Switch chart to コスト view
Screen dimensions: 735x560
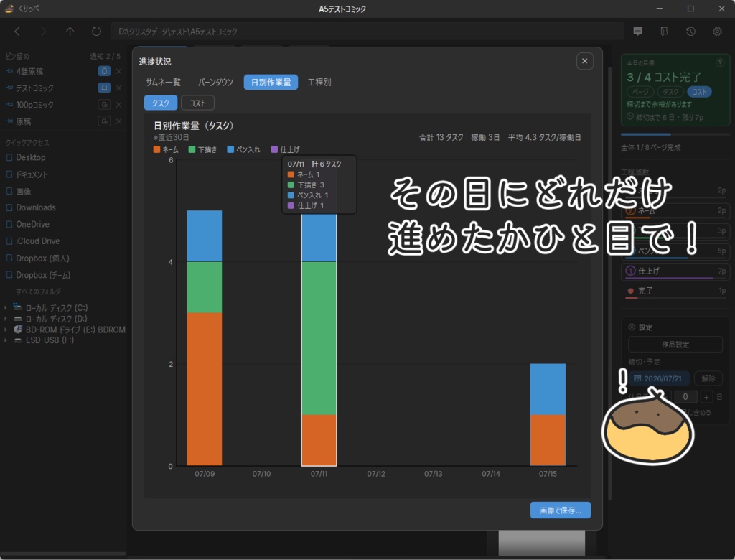pos(197,103)
